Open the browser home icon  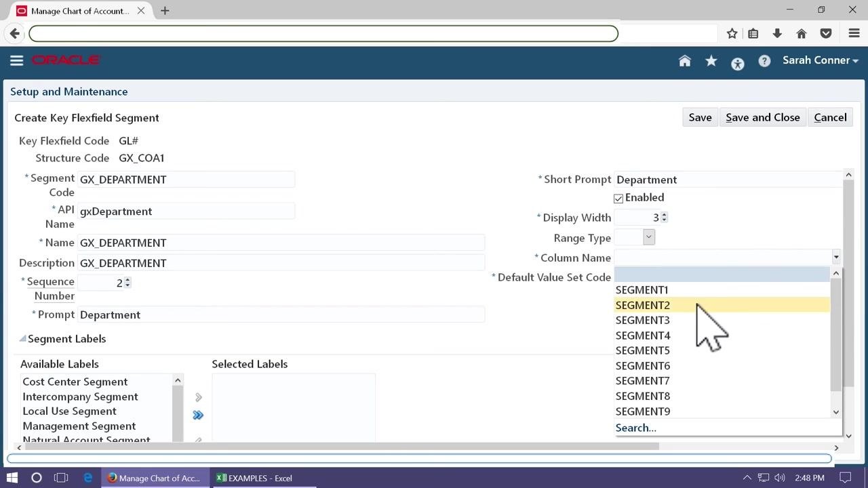[x=802, y=33]
